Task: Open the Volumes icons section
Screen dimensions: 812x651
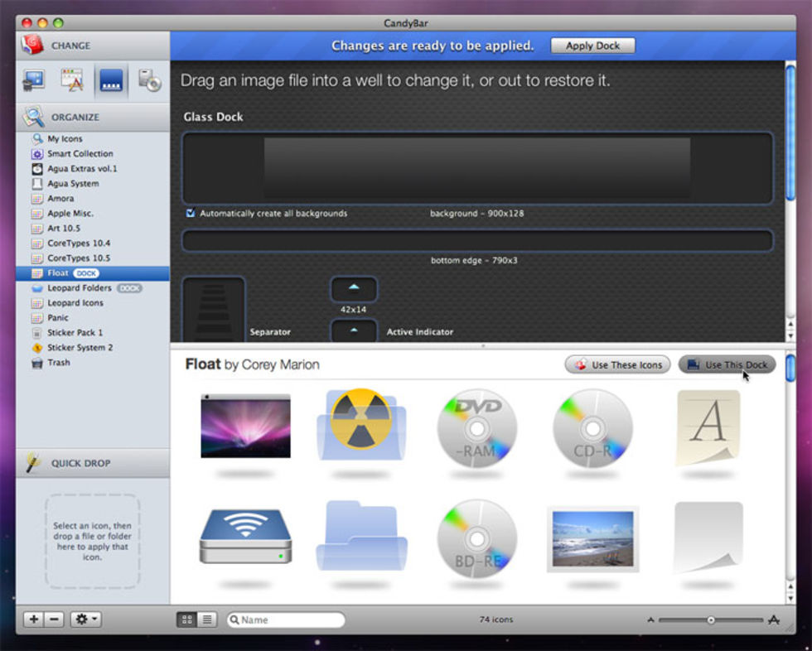Action: click(x=149, y=80)
